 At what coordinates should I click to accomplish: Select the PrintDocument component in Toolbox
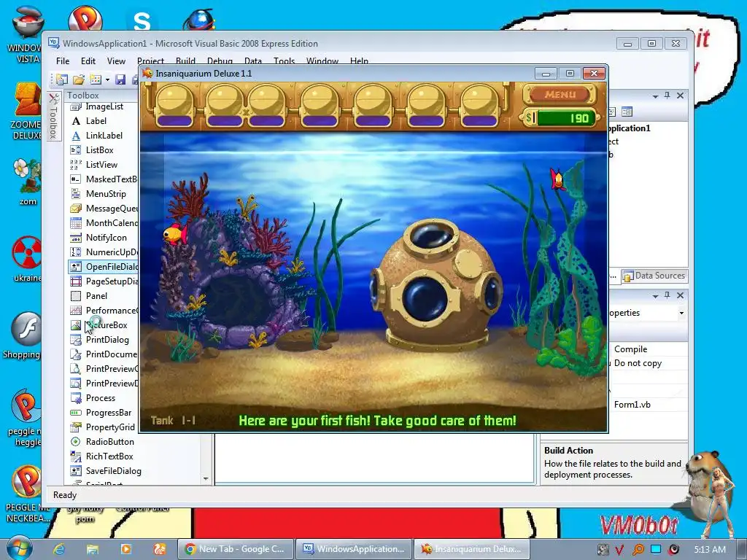[x=104, y=354]
